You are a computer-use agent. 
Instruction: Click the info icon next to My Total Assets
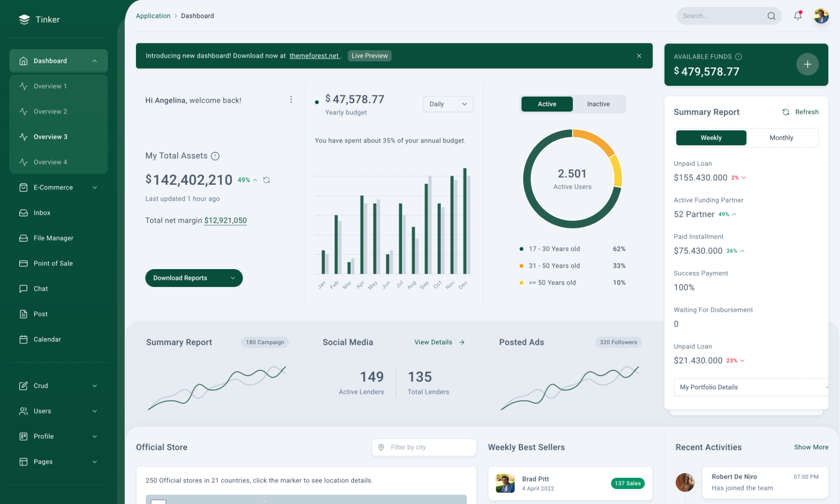click(216, 156)
